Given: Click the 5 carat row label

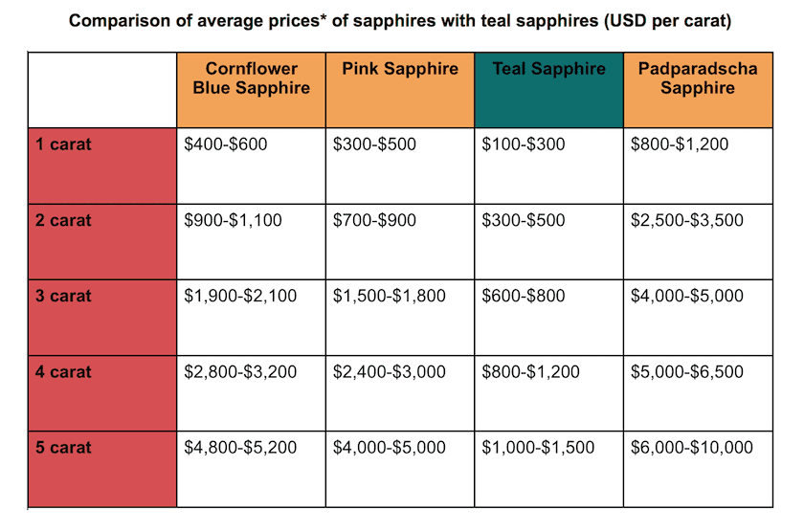Looking at the screenshot, I should (x=64, y=447).
